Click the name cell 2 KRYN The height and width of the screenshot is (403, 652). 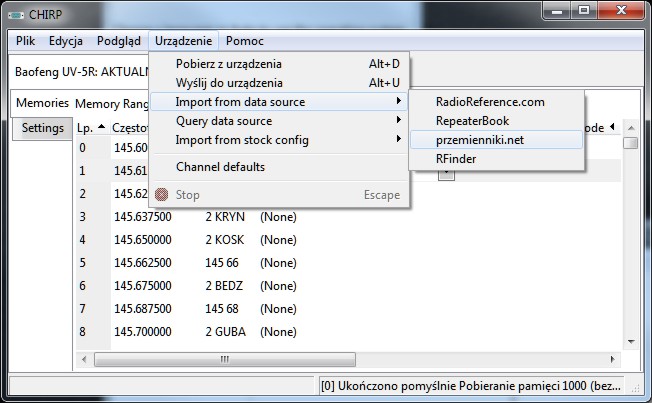[225, 217]
